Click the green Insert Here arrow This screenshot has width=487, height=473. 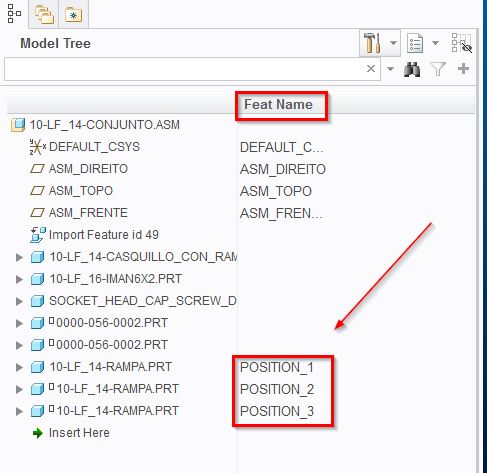pyautogui.click(x=38, y=433)
